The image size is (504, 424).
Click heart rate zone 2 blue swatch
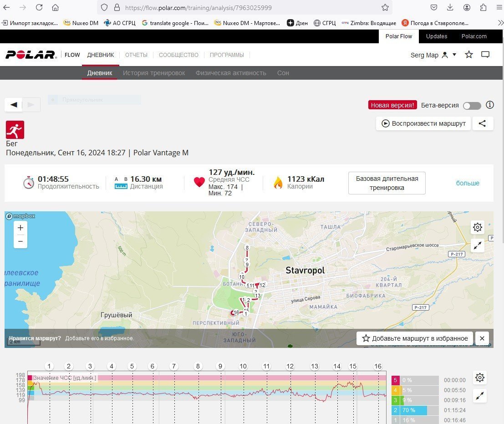[395, 410]
